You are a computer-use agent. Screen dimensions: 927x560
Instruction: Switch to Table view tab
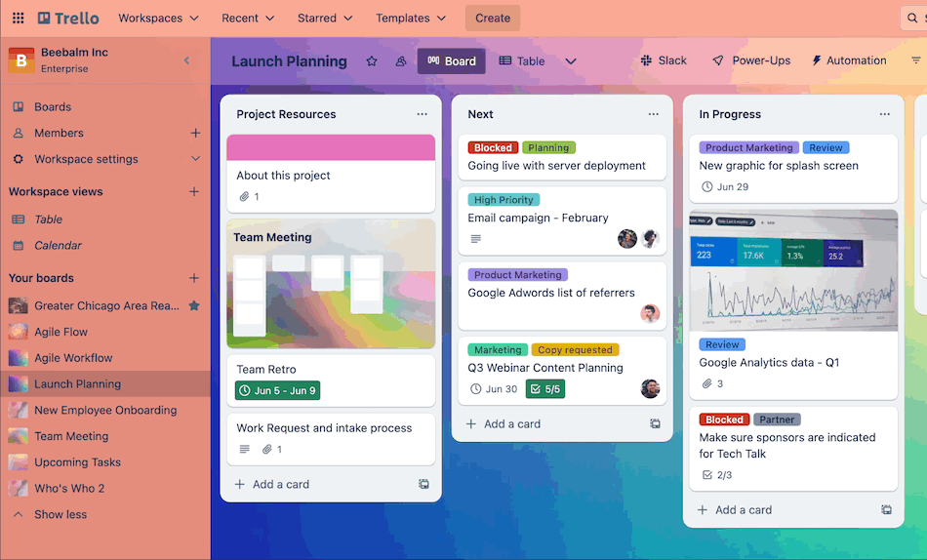[522, 60]
